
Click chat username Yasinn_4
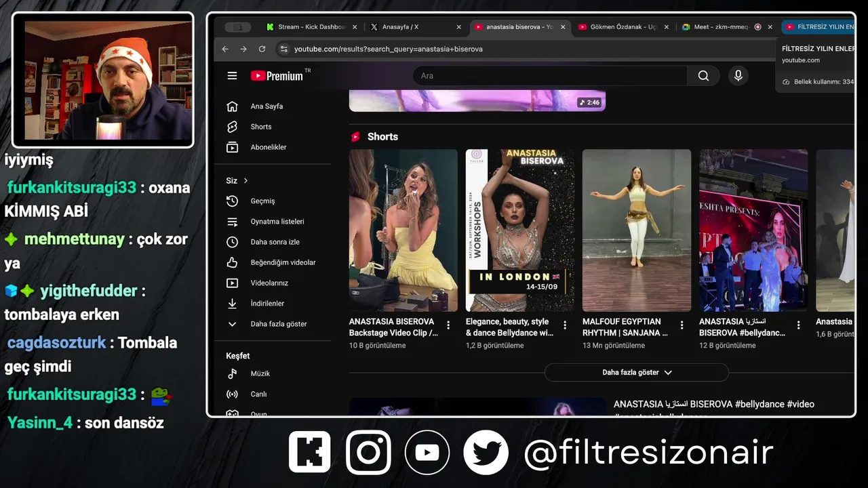click(x=39, y=423)
